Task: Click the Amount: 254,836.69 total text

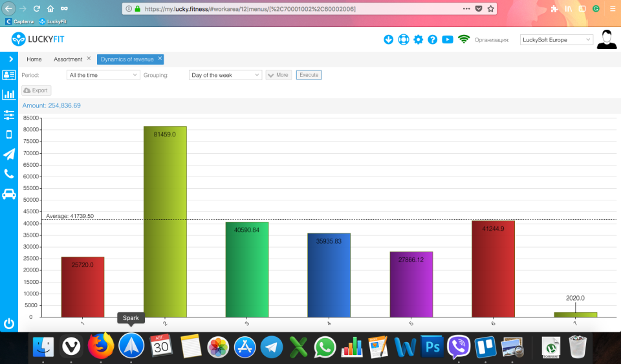Action: tap(52, 105)
